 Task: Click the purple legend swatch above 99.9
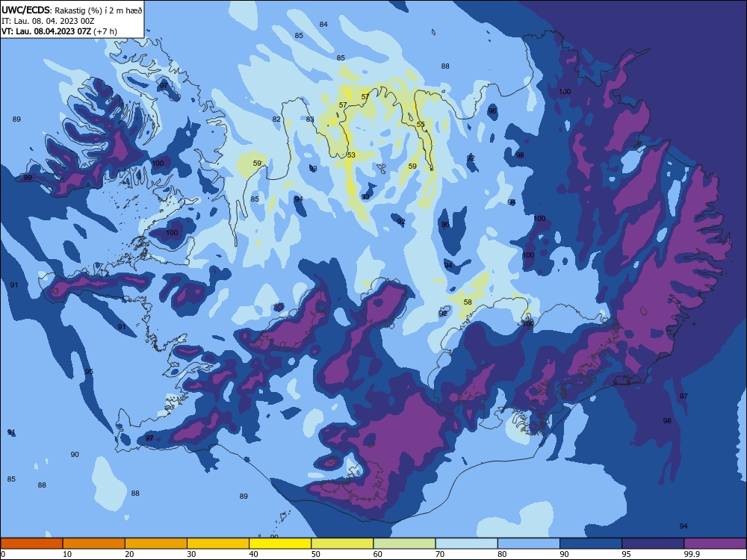coord(715,544)
